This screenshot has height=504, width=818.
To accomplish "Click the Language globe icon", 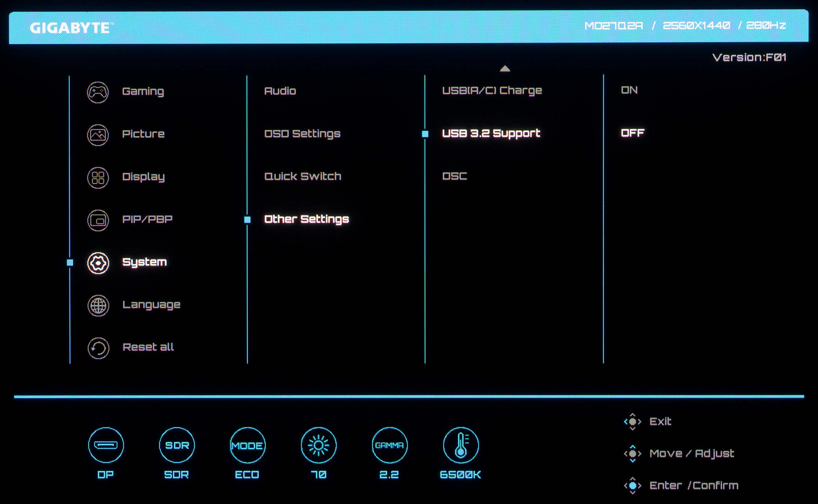I will coord(98,305).
